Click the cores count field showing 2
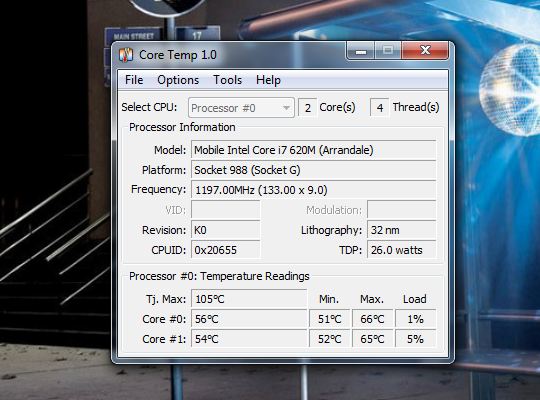540x400 pixels. pyautogui.click(x=308, y=108)
